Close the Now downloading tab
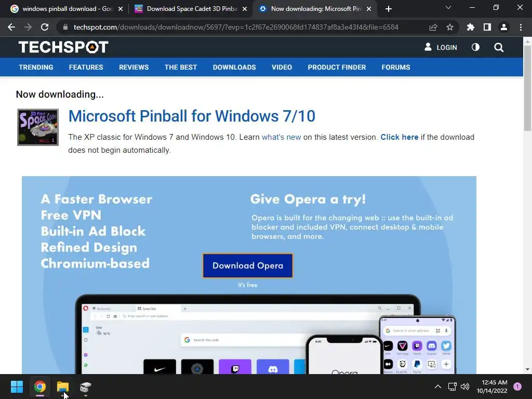 pos(369,9)
